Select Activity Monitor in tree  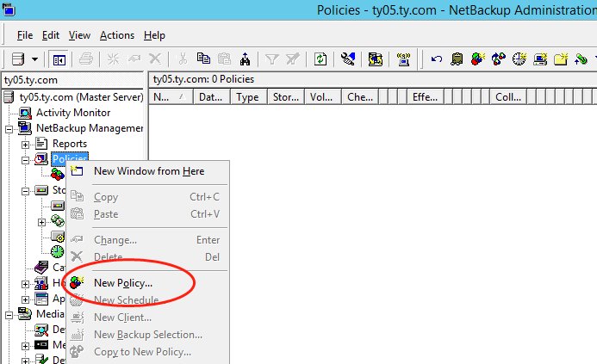point(73,113)
